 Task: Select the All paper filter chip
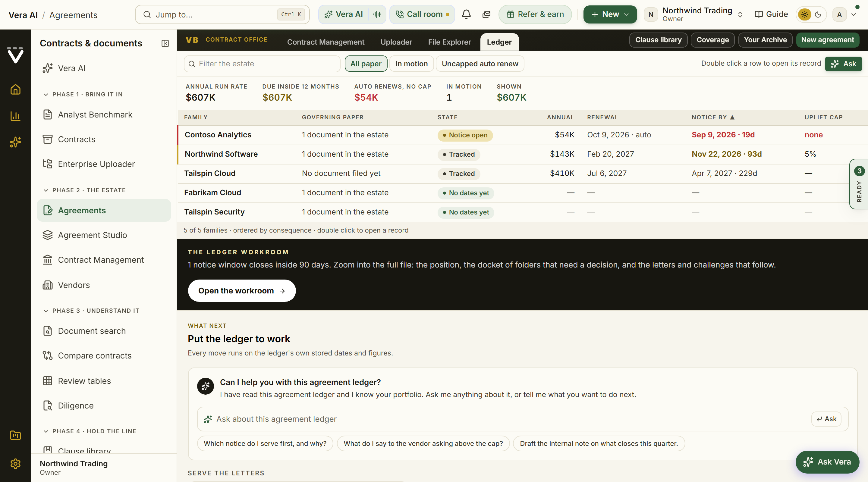(x=366, y=64)
